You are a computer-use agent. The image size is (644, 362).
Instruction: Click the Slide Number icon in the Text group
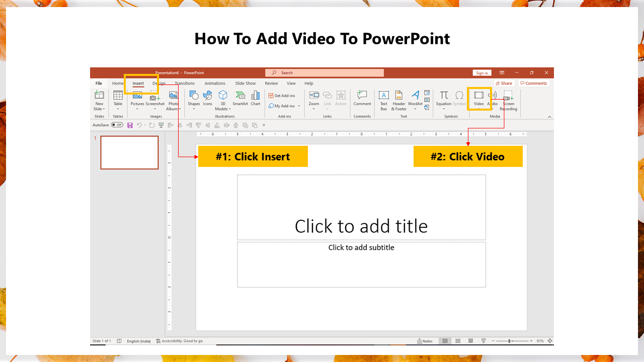(x=427, y=100)
